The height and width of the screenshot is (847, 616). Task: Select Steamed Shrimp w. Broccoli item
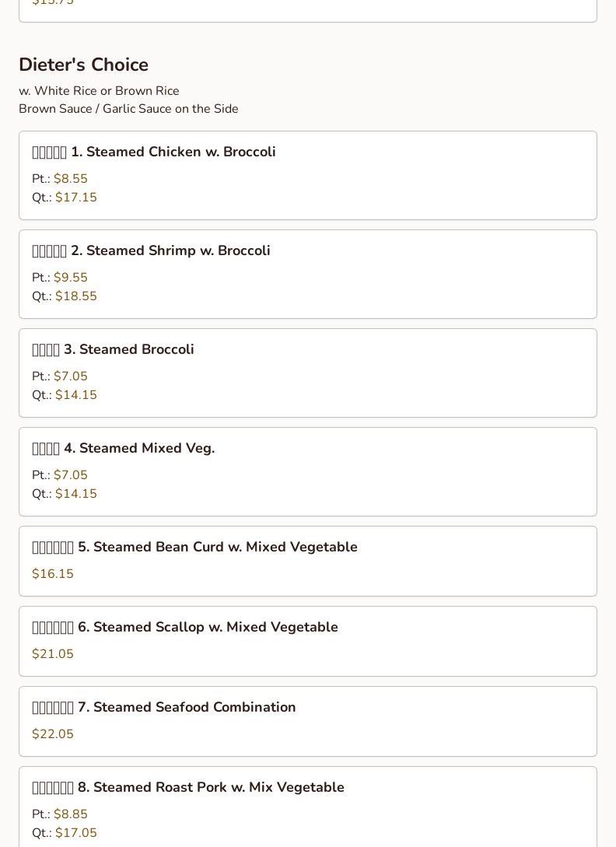(308, 275)
